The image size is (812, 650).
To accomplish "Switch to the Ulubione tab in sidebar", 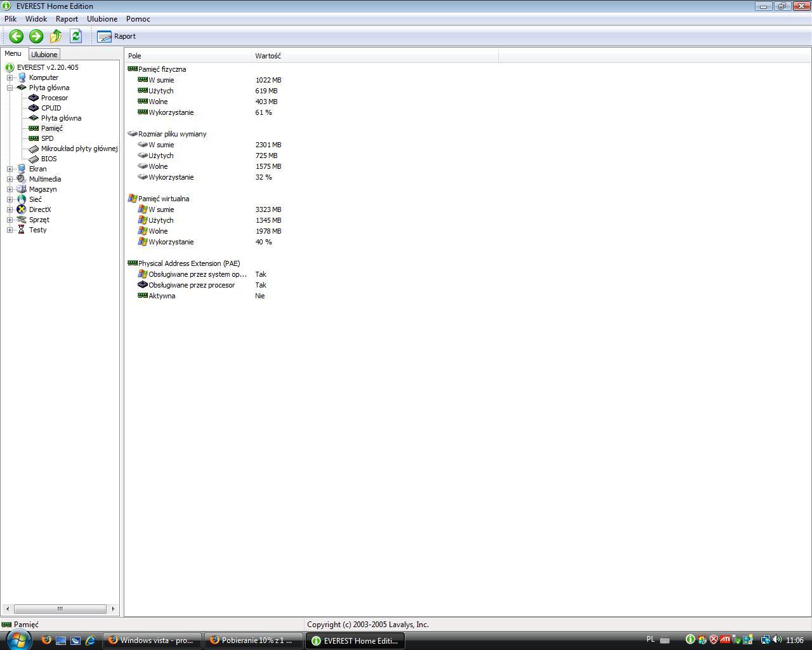I will 44,55.
